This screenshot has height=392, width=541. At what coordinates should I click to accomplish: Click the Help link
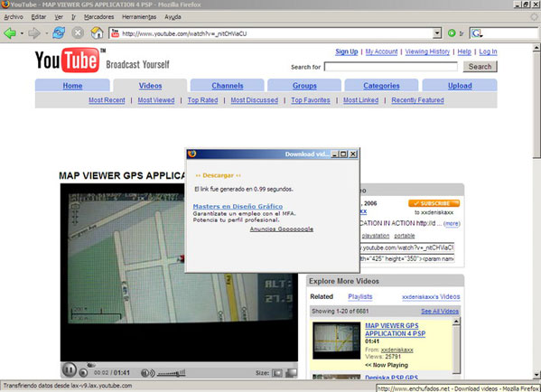click(464, 51)
